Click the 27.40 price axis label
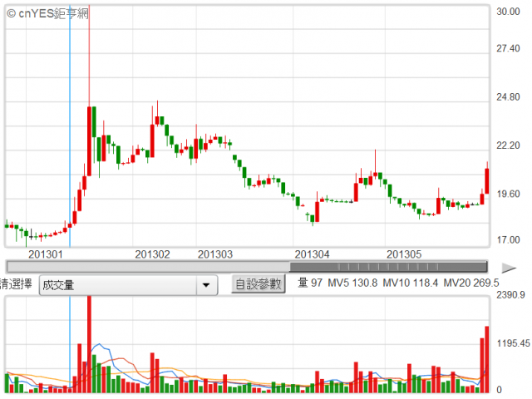Image resolution: width=532 pixels, height=399 pixels. tap(508, 48)
